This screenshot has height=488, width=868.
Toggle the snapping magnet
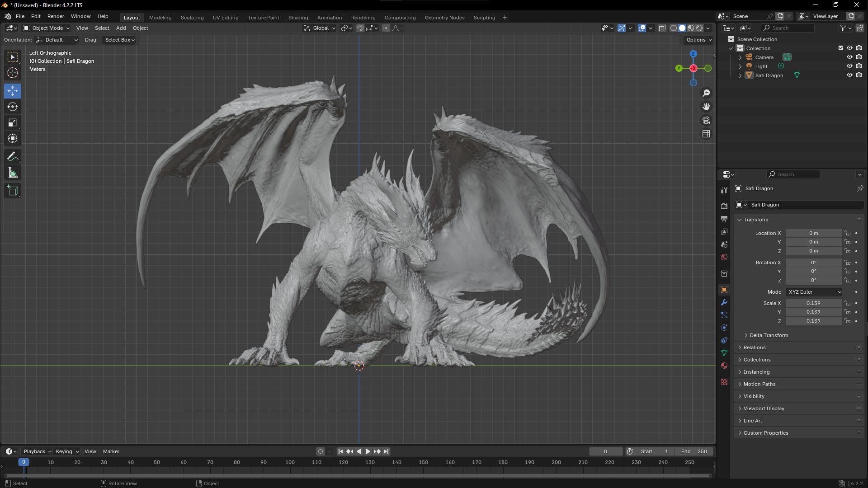click(360, 28)
